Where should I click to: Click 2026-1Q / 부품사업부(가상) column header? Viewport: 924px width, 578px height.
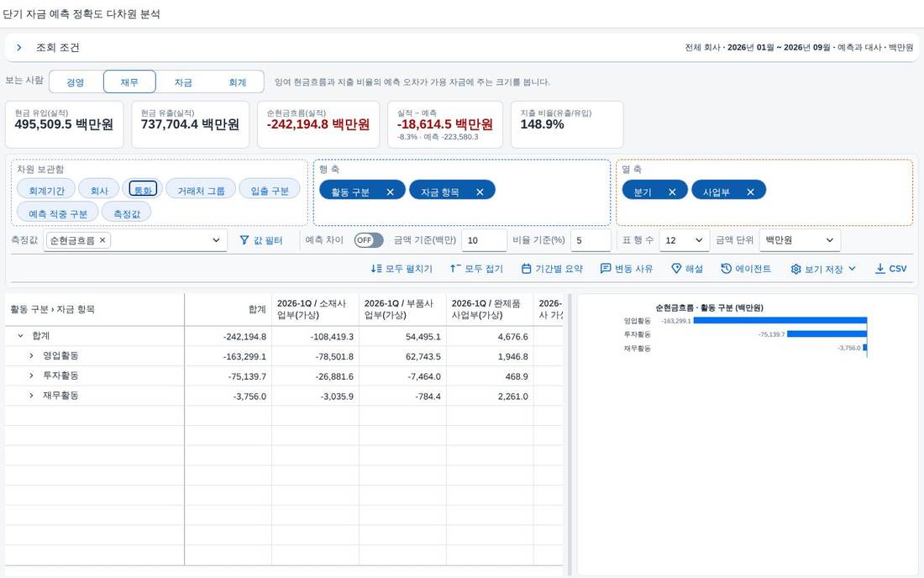[402, 309]
